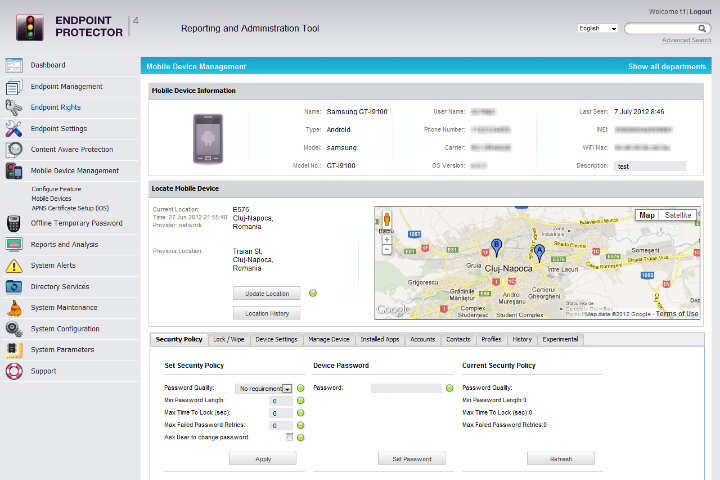Viewport: 720px width, 480px height.
Task: Open the English language dropdown
Action: (x=597, y=28)
